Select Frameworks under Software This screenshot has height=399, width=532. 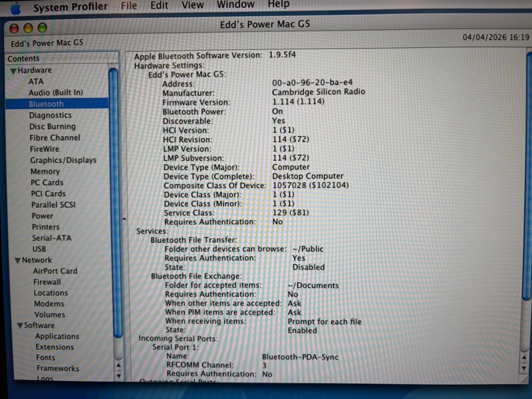[58, 368]
